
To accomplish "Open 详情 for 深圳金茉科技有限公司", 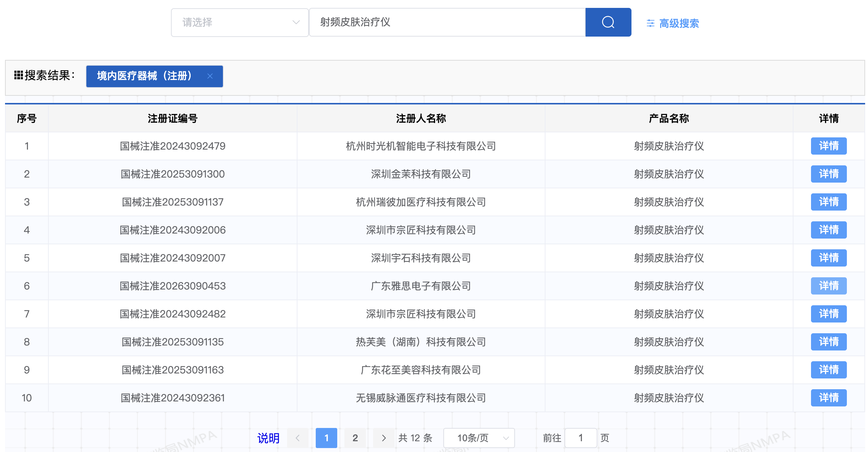I will pos(828,174).
